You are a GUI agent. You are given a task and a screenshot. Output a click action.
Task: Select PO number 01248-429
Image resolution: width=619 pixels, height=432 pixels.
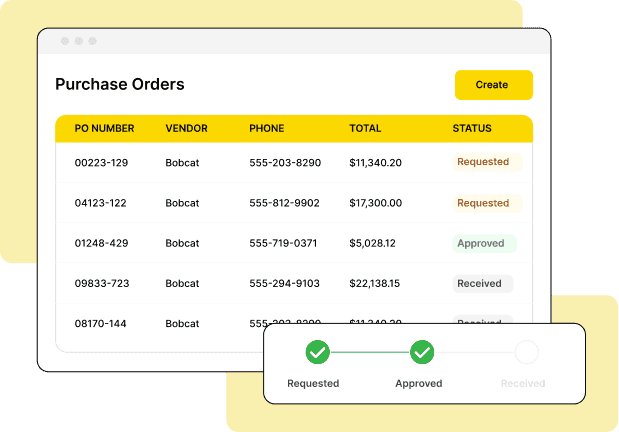[101, 243]
